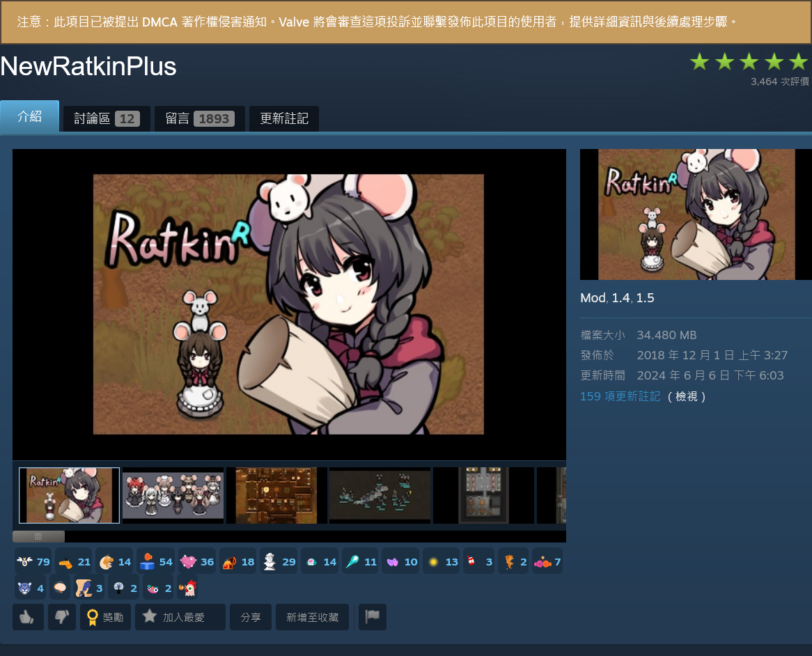Click the green star rating
Viewport: 812px width, 656px height.
pos(749,61)
